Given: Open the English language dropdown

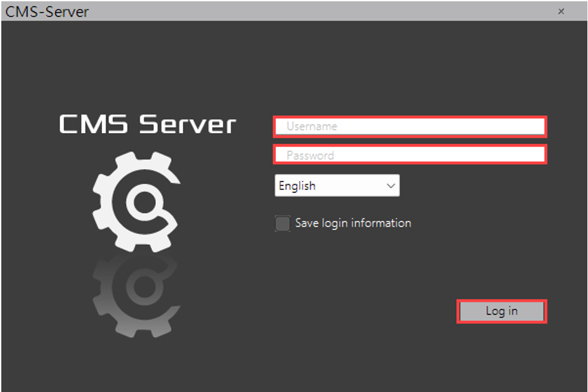Looking at the screenshot, I should click(337, 185).
